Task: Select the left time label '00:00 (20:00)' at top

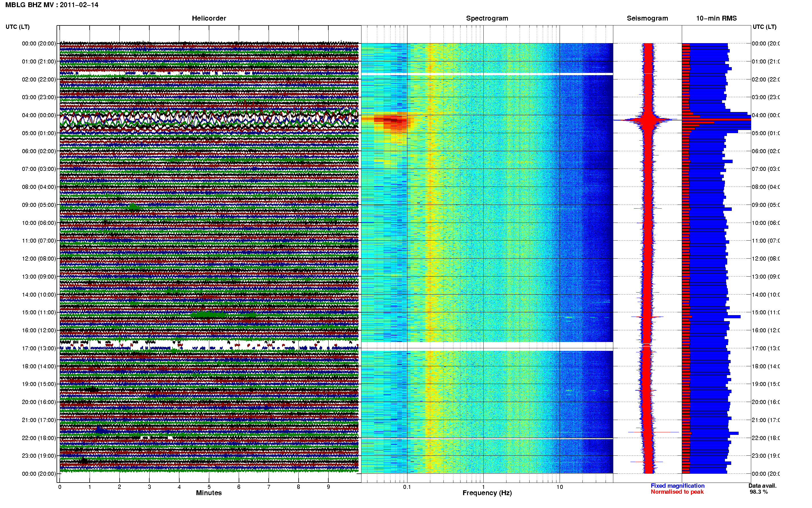Action: coord(39,43)
